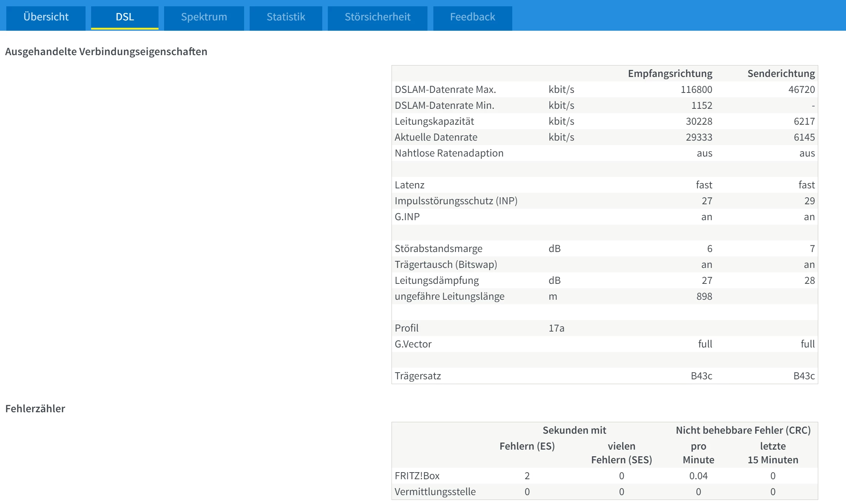This screenshot has height=504, width=846.
Task: Open the Statistik tab
Action: pos(286,17)
